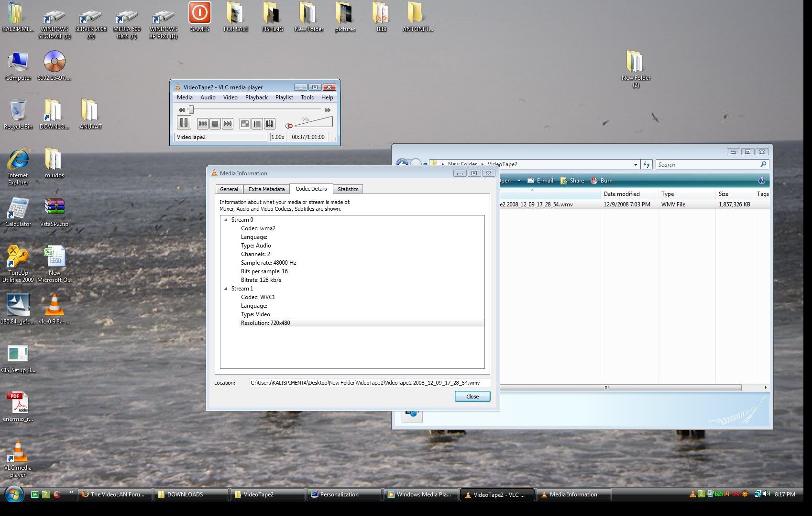The width and height of the screenshot is (812, 516).
Task: Switch to Windows Media Player taskbar item
Action: click(421, 494)
